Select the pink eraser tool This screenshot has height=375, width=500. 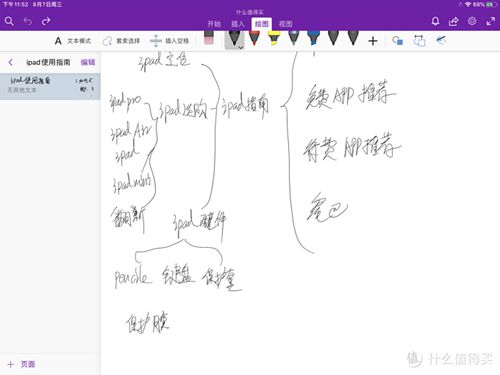click(x=209, y=38)
